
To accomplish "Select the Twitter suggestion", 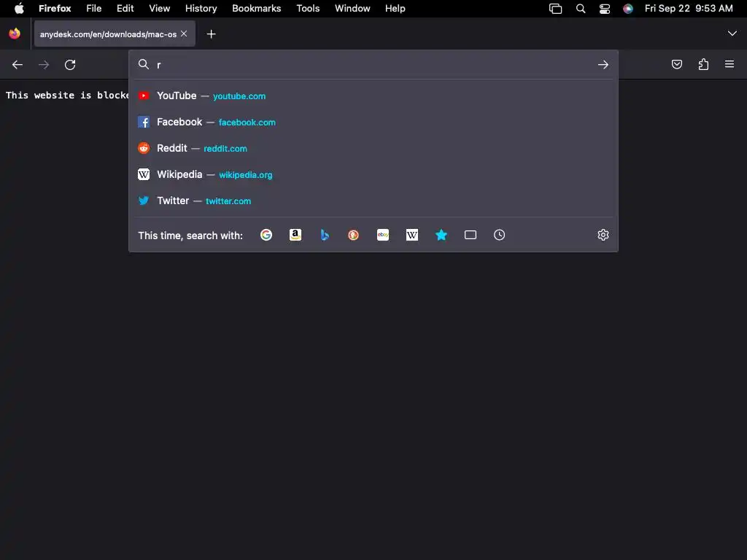I will click(373, 201).
